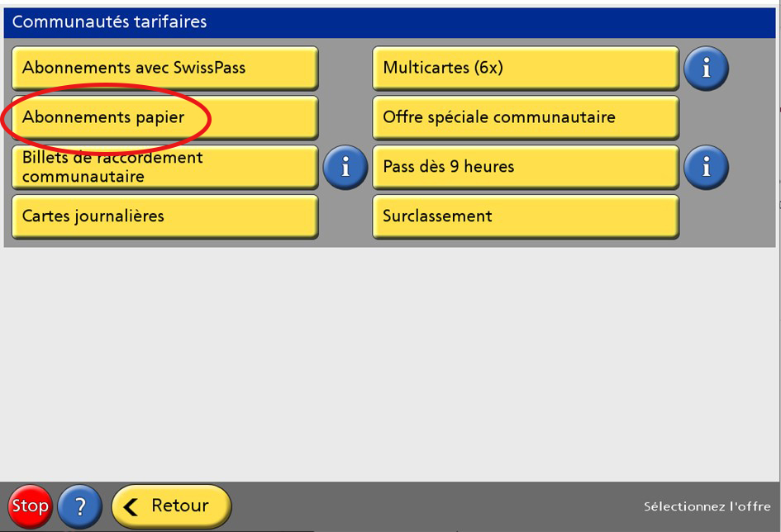Open info for Multicartes (6x)
Image resolution: width=781 pixels, height=532 pixels.
[x=706, y=69]
